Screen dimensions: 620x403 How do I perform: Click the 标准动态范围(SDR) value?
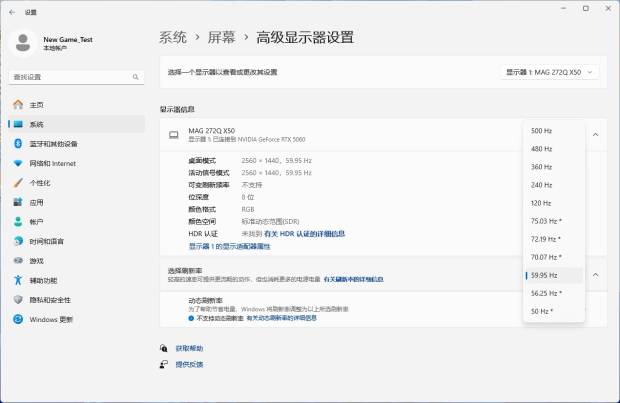(x=270, y=221)
